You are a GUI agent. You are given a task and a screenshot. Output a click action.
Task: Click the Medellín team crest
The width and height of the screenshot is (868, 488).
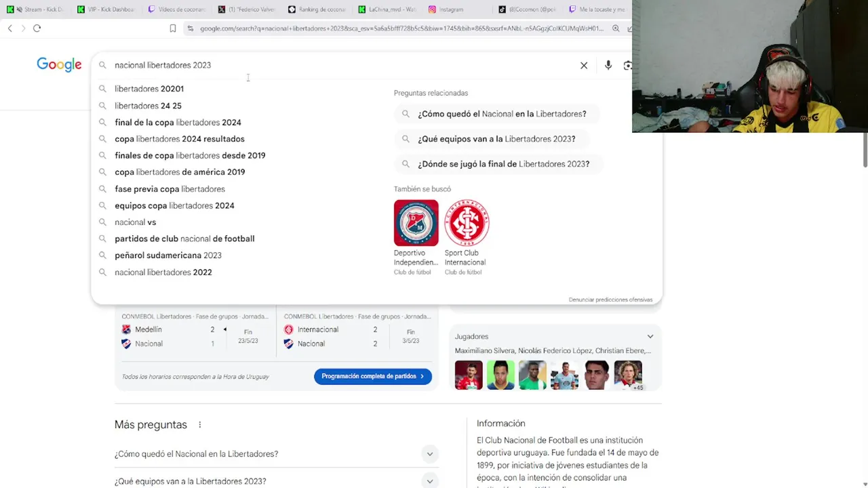(126, 329)
